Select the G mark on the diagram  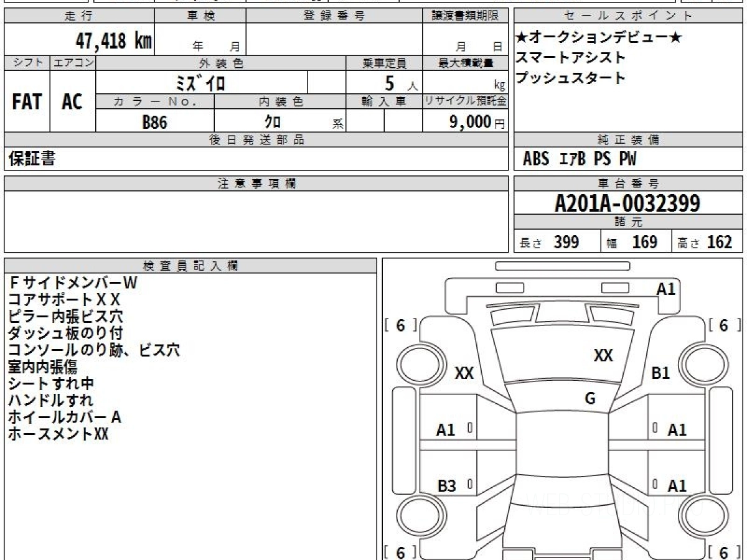590,399
